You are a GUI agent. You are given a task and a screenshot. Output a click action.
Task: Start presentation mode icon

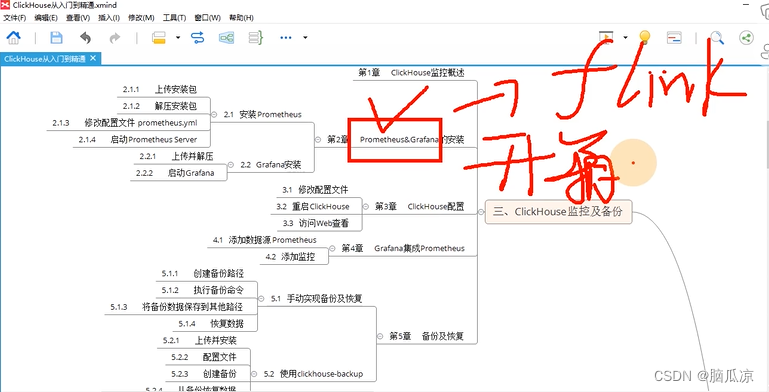[x=607, y=37]
